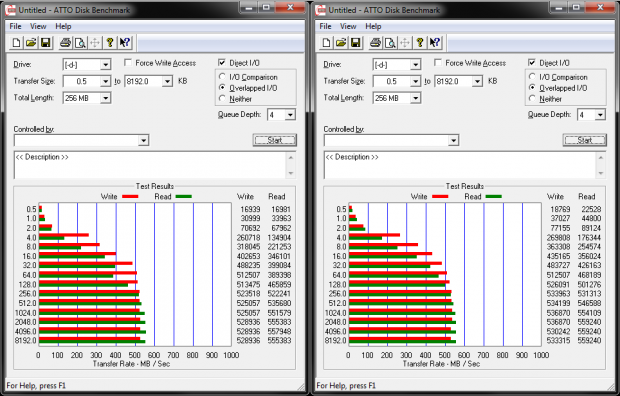The image size is (620, 396).
Task: Click Save disk icon in left window
Action: (x=45, y=43)
